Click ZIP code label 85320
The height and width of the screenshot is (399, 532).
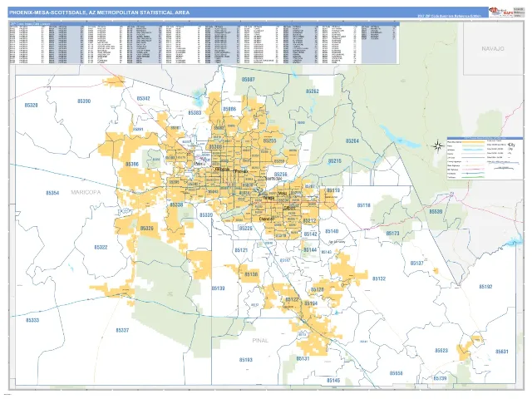point(32,106)
